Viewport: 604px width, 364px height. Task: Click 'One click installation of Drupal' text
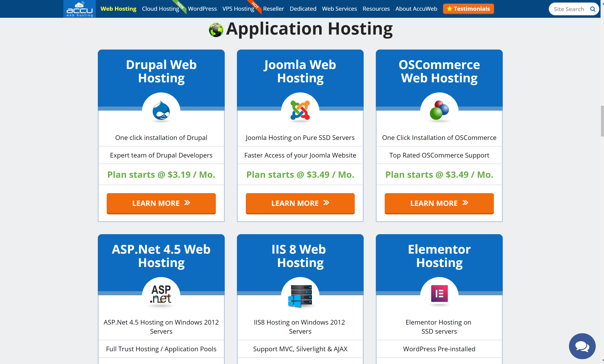pyautogui.click(x=161, y=138)
